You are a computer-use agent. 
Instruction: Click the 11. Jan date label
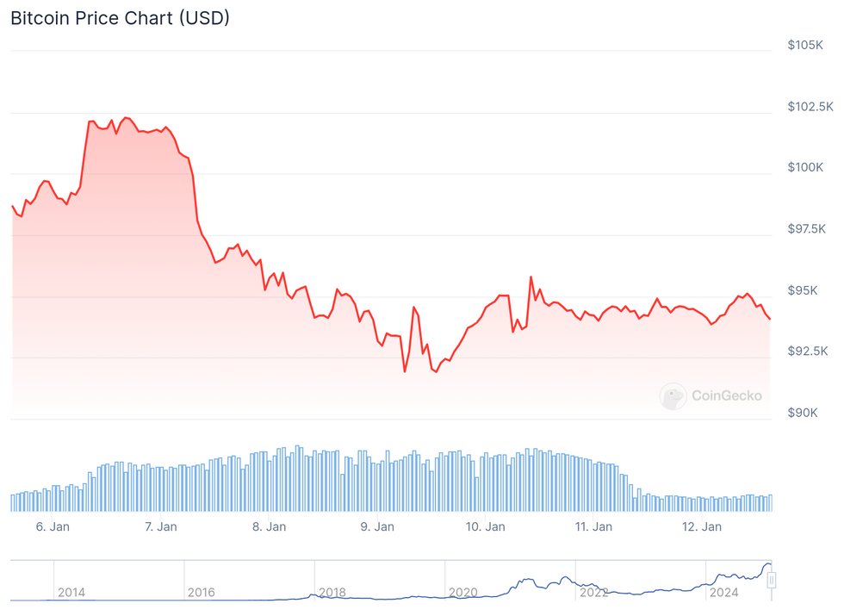593,526
